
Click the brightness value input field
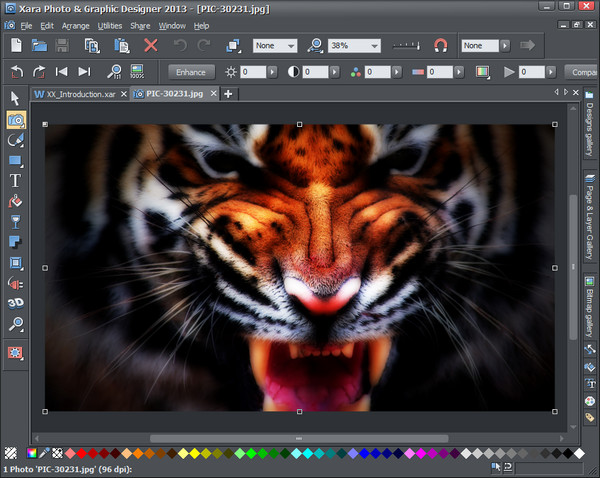(x=253, y=72)
